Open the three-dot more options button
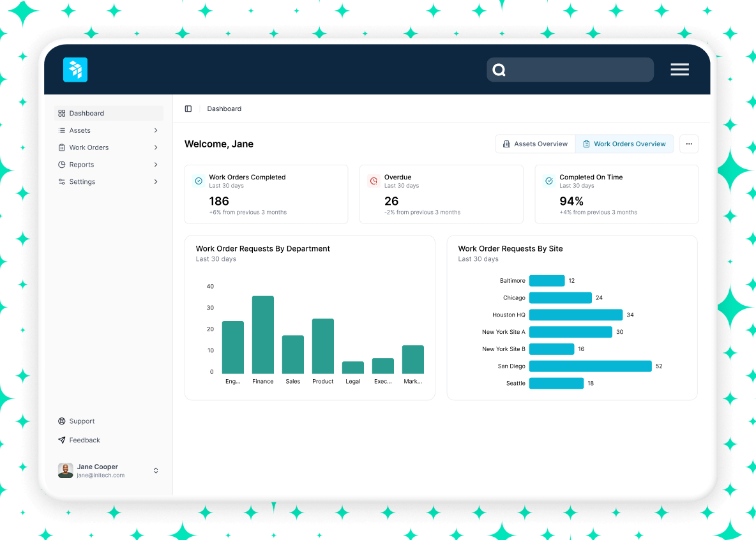756x540 pixels. pyautogui.click(x=688, y=144)
